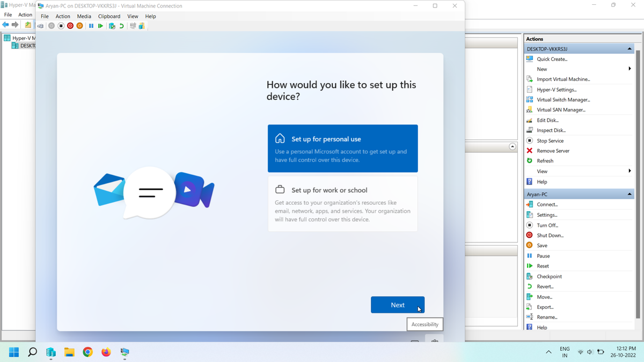Expand the New submenu arrow

point(630,69)
